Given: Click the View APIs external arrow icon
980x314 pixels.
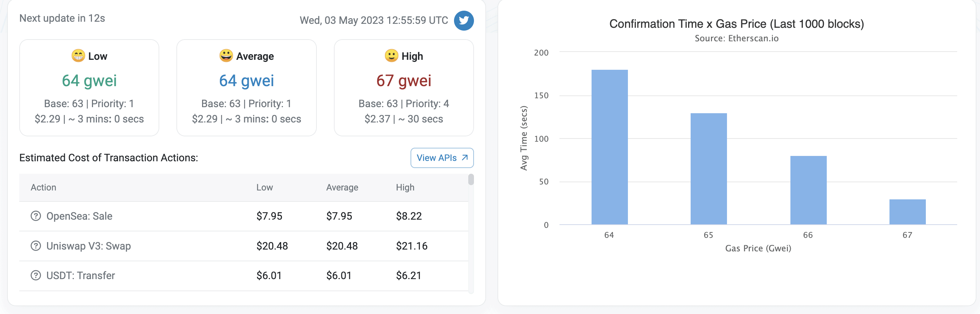Looking at the screenshot, I should tap(464, 157).
